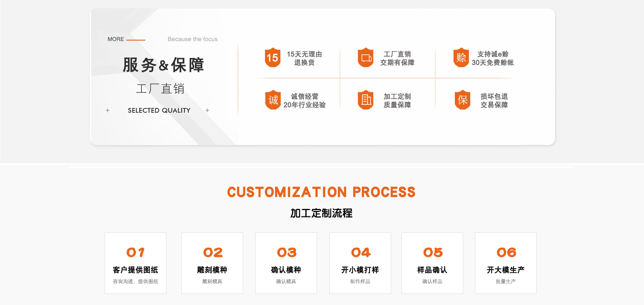Select the CUSTOMIZATION PROCESS heading

(322, 192)
